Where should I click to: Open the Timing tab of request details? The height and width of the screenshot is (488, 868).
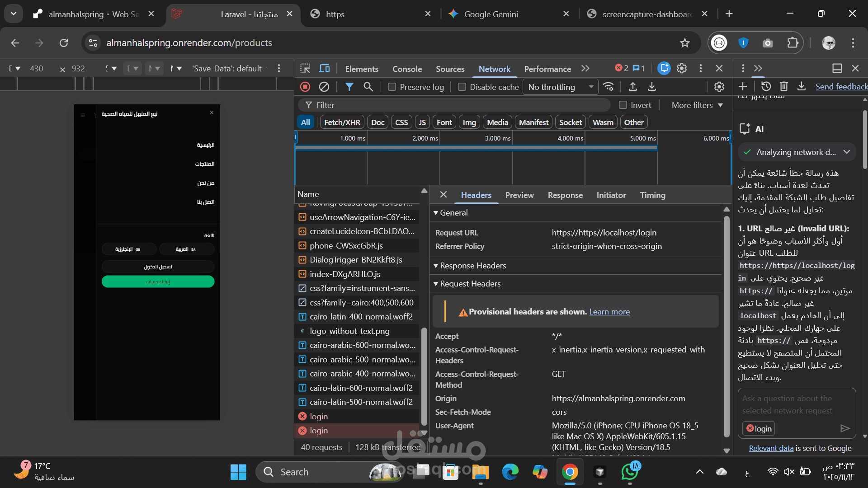[652, 195]
